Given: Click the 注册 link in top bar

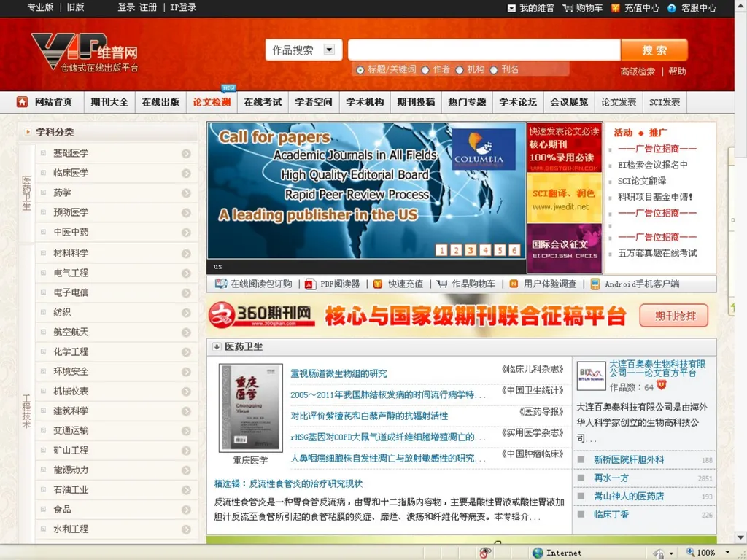Looking at the screenshot, I should pos(148,7).
